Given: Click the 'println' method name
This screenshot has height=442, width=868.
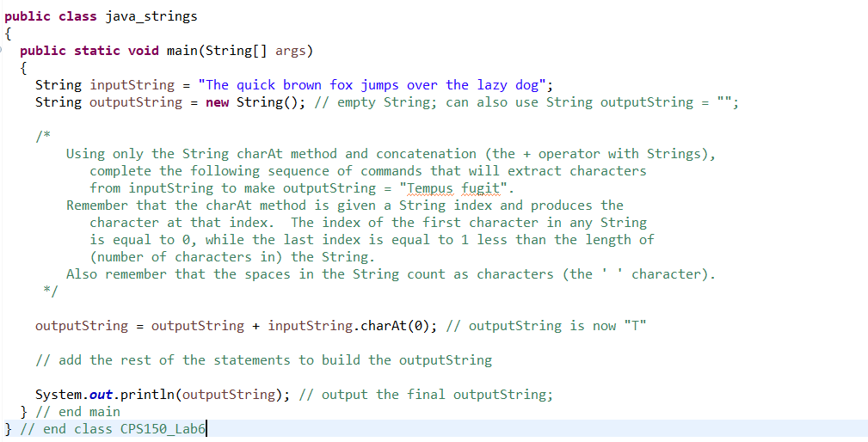Looking at the screenshot, I should pos(147,395).
